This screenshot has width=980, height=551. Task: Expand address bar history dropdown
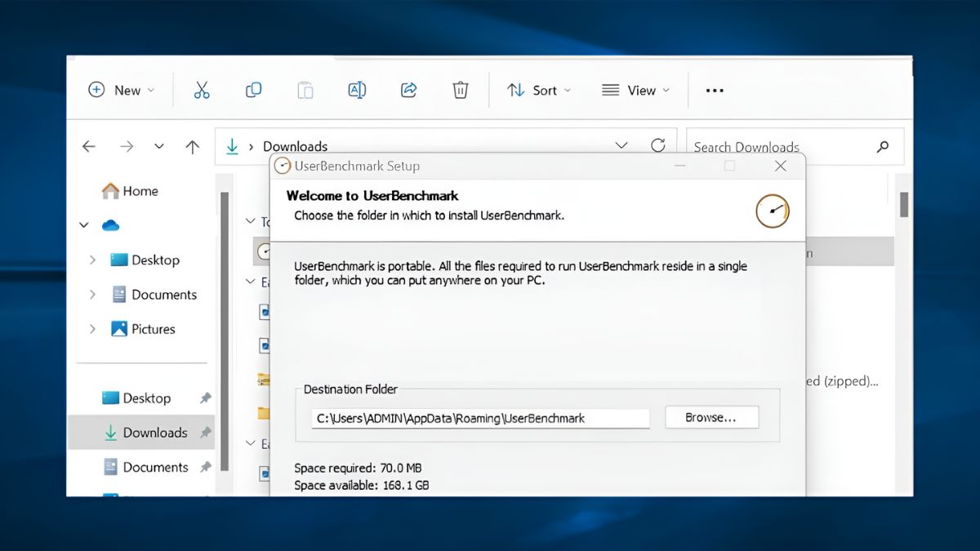coord(621,146)
